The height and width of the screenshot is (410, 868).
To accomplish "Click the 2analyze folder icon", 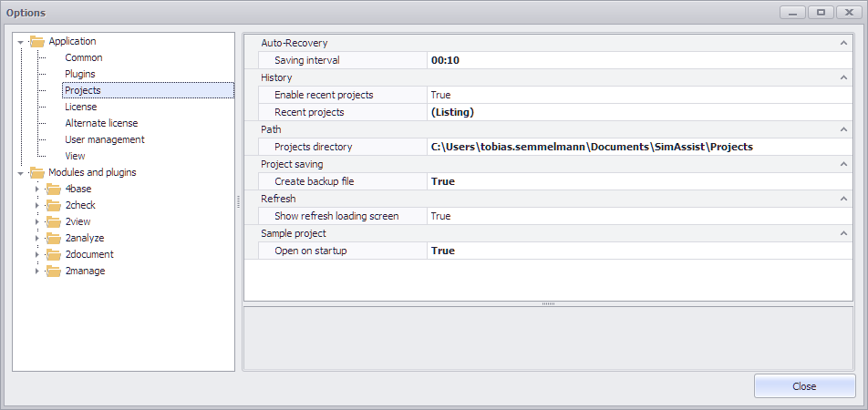I will (54, 239).
